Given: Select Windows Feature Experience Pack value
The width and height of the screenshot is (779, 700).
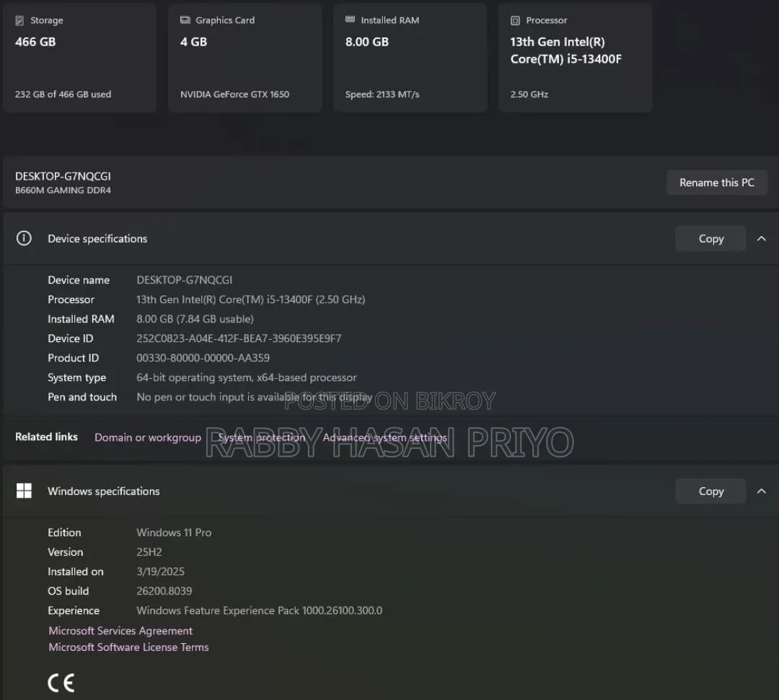Looking at the screenshot, I should point(260,611).
